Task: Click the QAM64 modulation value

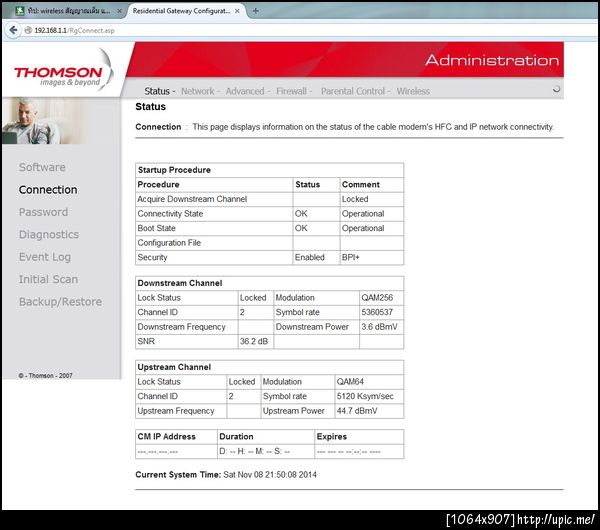Action: 350,382
